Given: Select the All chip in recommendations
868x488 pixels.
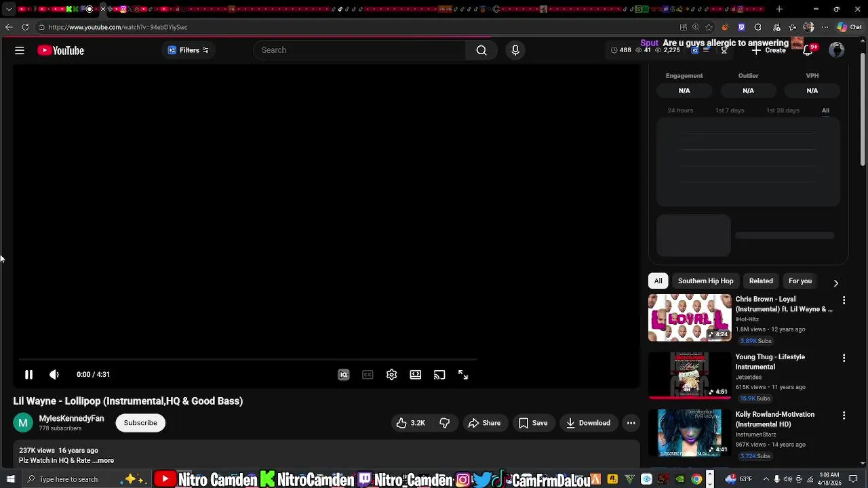Looking at the screenshot, I should tap(658, 281).
